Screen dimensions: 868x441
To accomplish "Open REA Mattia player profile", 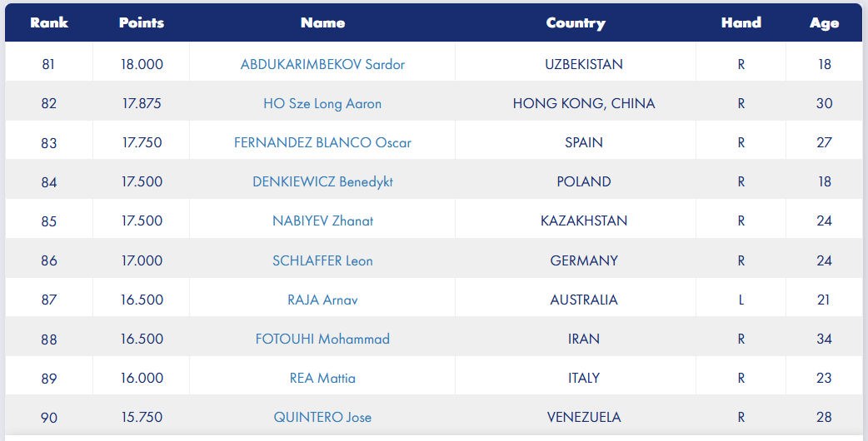I will pyautogui.click(x=322, y=378).
